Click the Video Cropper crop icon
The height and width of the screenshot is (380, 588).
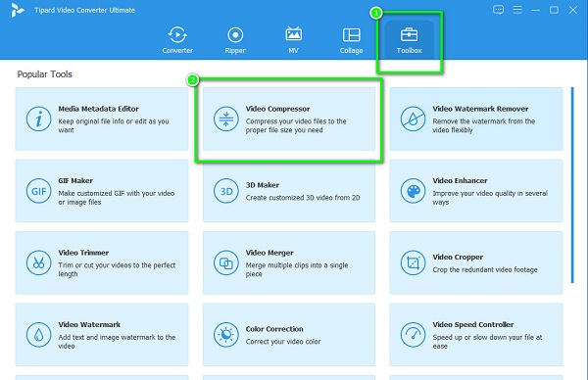click(413, 263)
